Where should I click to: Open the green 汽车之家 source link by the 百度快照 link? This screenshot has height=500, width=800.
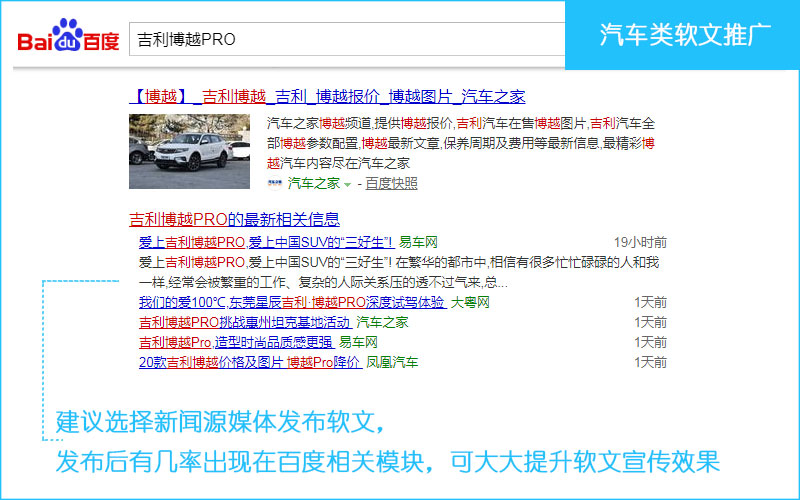tap(313, 183)
